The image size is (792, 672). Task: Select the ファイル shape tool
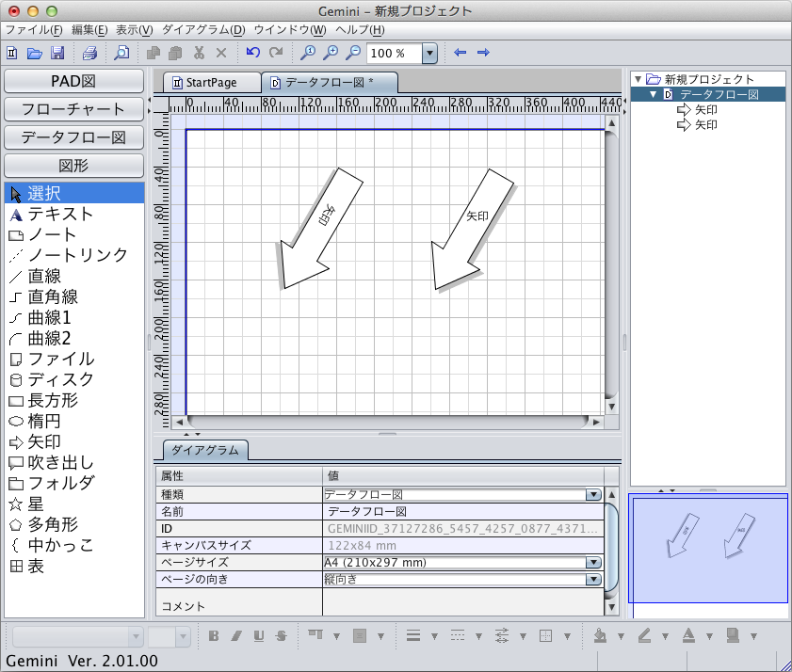[74, 359]
